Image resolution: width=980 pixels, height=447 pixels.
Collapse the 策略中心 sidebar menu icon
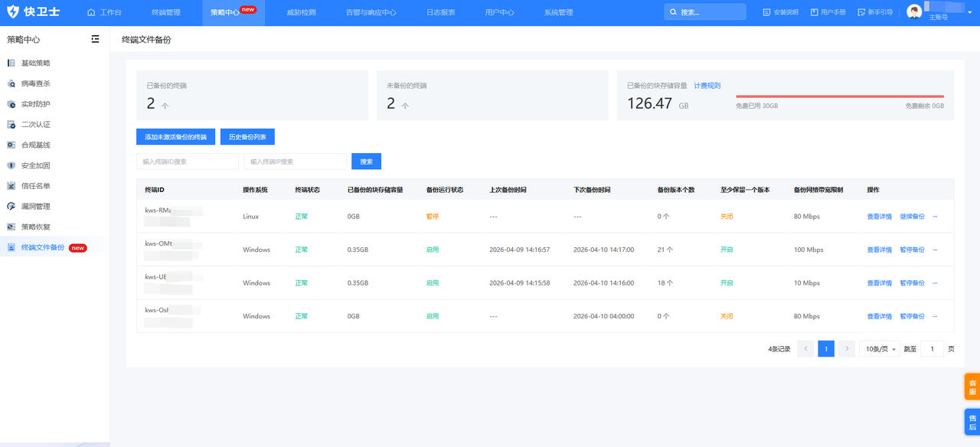point(95,39)
